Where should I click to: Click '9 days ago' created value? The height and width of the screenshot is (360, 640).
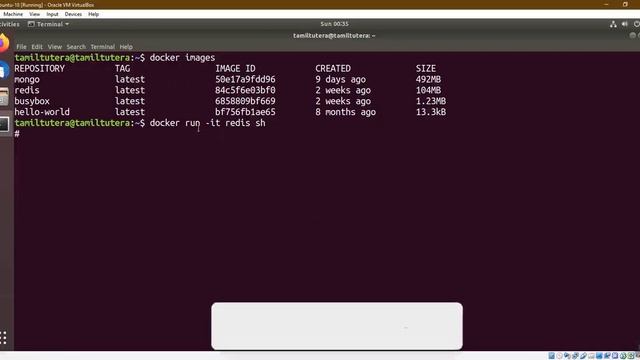(x=340, y=80)
